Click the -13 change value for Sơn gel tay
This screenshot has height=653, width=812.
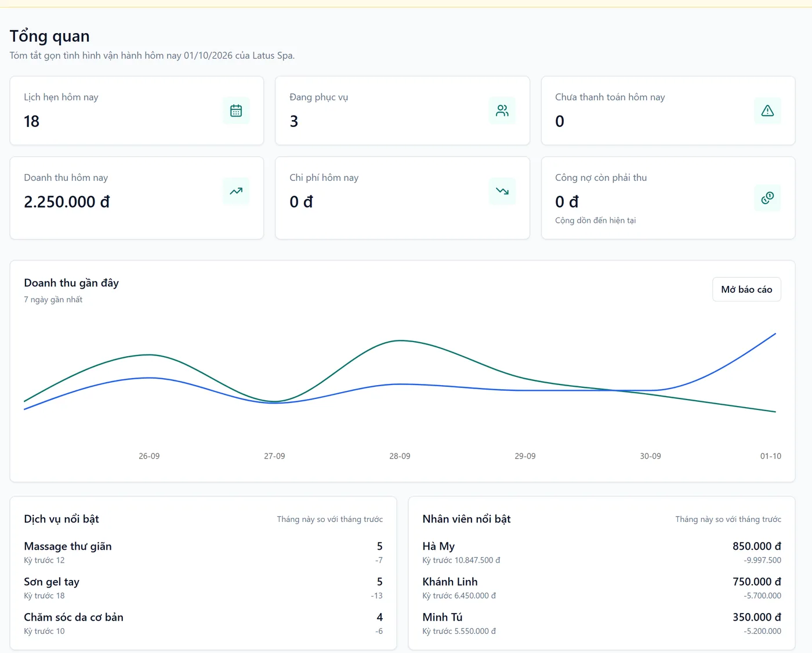click(377, 596)
